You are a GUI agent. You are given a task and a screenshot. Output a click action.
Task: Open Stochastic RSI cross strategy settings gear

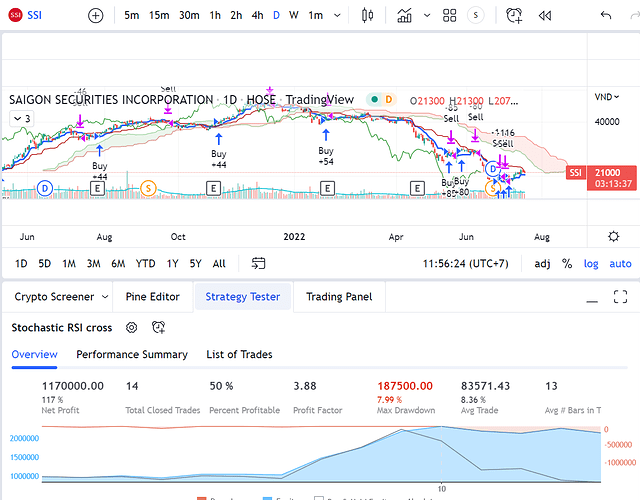131,327
